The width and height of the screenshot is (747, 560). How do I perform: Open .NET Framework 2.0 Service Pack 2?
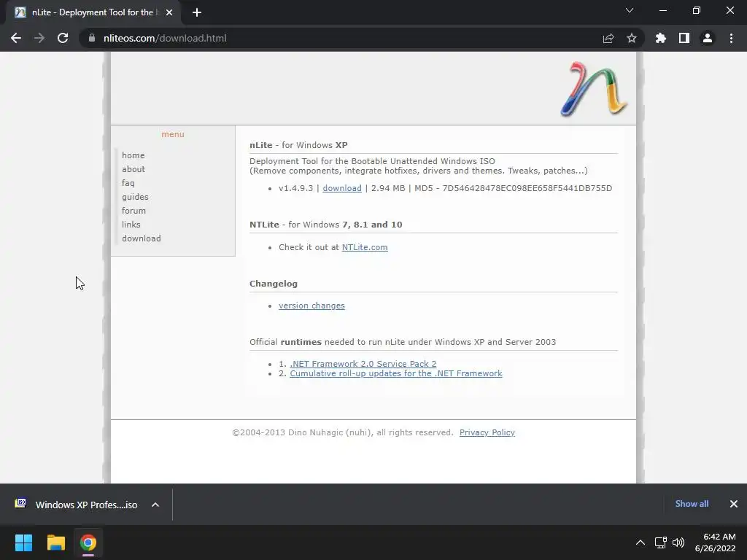[x=363, y=364]
